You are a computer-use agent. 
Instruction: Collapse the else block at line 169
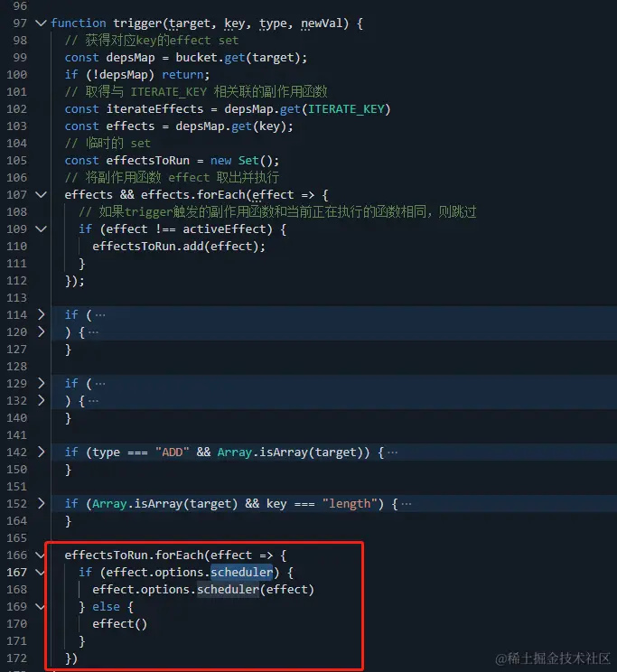pos(41,607)
